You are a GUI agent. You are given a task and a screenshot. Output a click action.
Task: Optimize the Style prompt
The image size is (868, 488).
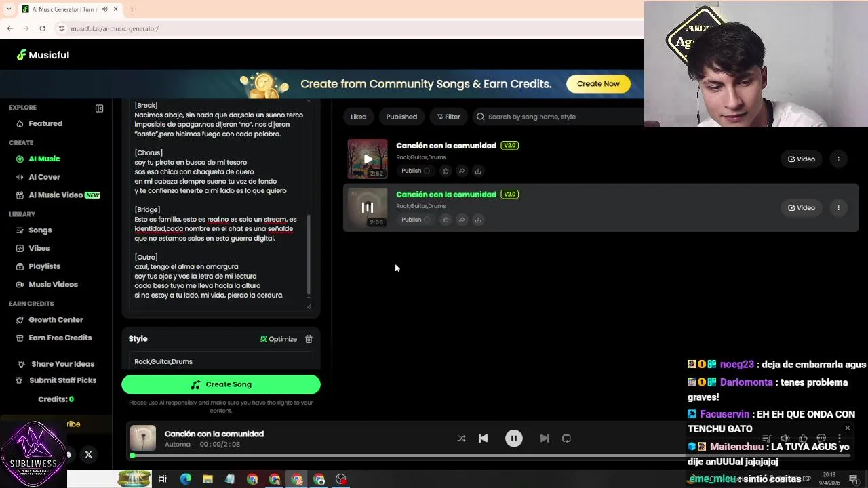click(x=279, y=339)
